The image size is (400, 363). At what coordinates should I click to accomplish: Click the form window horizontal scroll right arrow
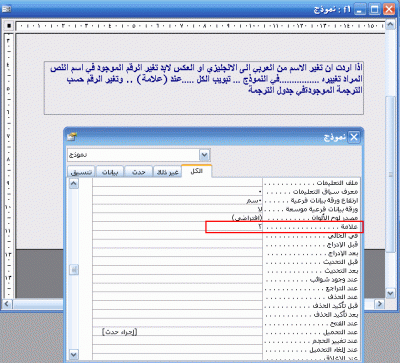[x=379, y=304]
